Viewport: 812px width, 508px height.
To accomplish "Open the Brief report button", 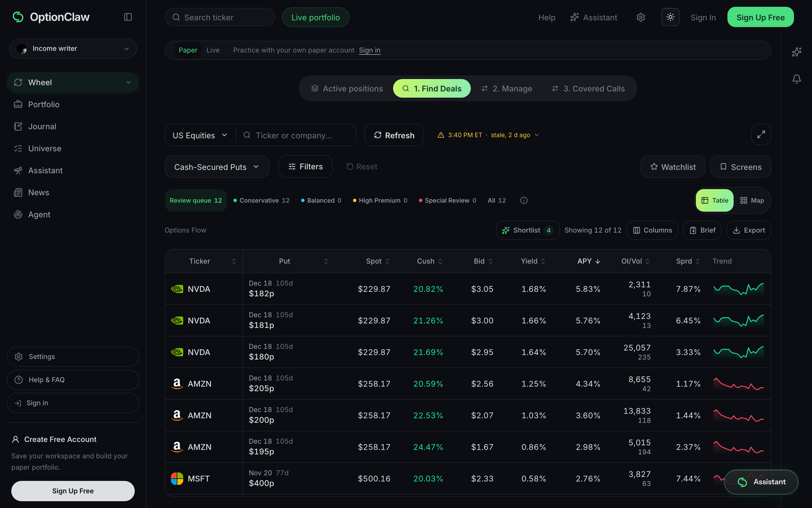I will (x=702, y=230).
